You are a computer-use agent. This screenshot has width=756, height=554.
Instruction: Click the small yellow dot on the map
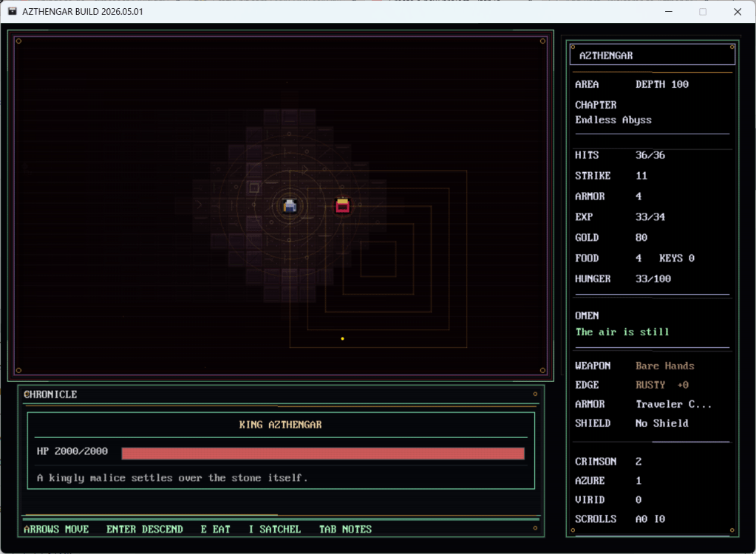[x=342, y=339]
